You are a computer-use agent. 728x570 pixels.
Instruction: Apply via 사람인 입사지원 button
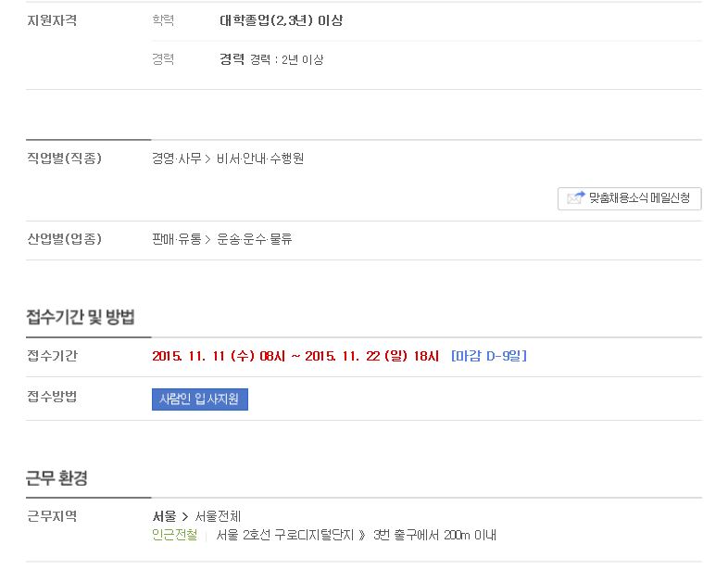click(x=200, y=399)
